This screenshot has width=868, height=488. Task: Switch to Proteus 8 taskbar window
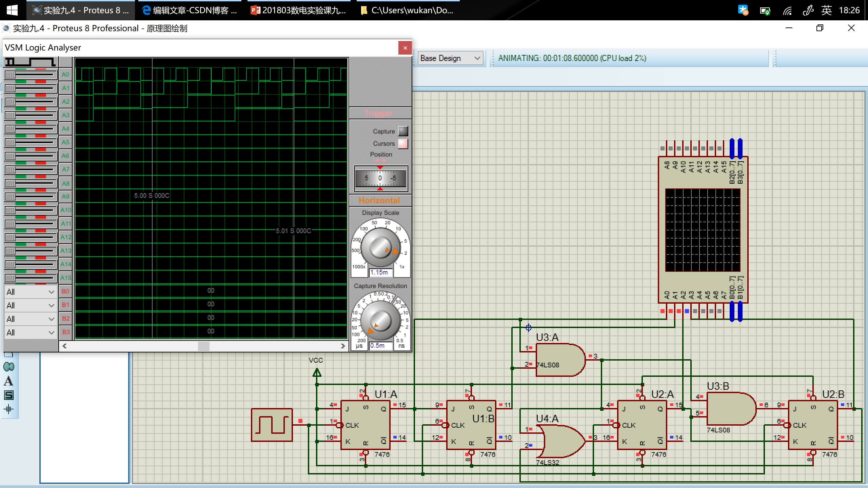coord(80,10)
